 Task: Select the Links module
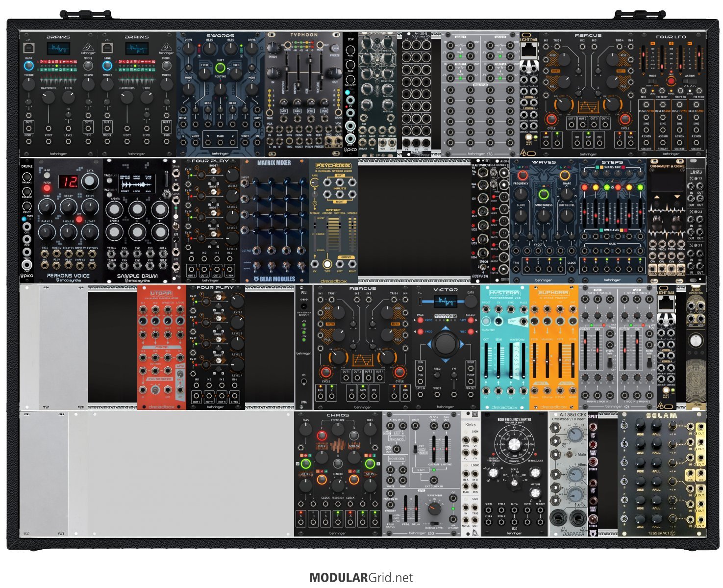click(696, 221)
